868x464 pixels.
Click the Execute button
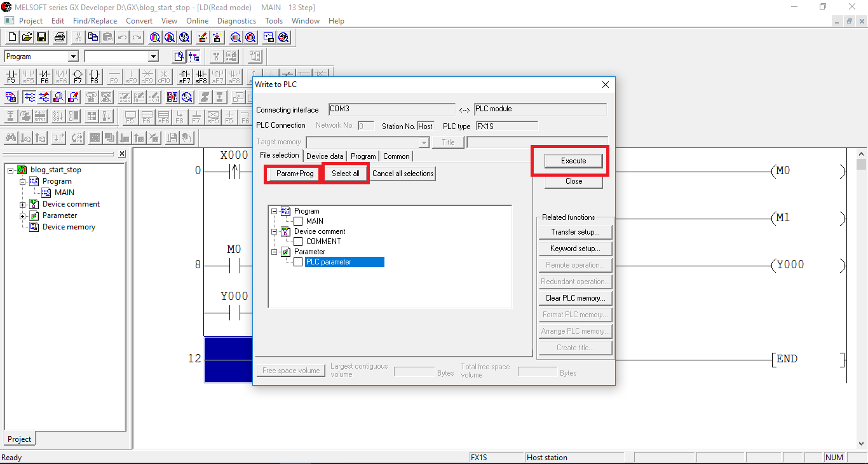click(573, 161)
